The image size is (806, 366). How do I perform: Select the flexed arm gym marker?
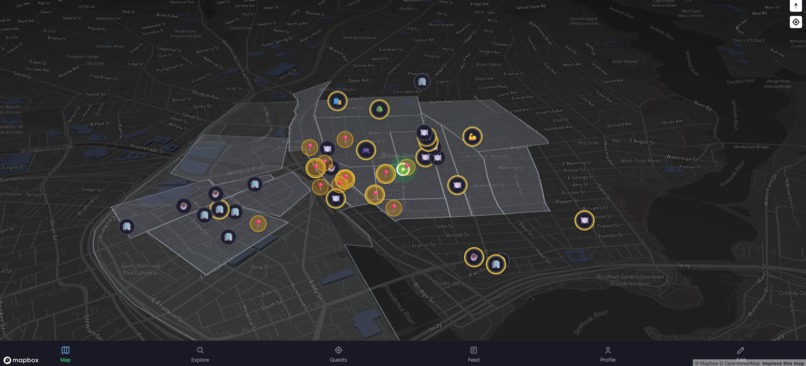[x=472, y=136]
